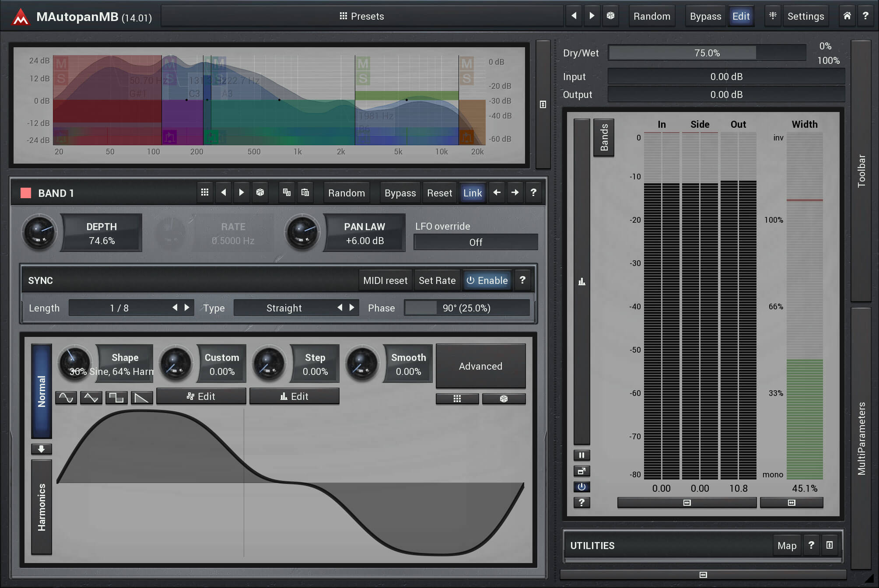Click the down arrow below Normal tab
Viewport: 879px width, 588px height.
point(42,449)
